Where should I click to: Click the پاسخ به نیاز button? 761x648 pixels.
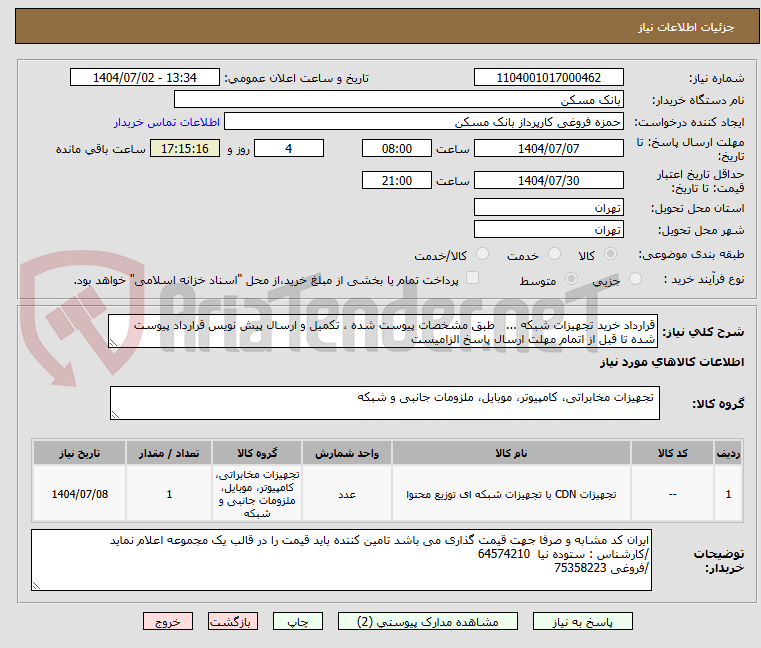click(x=582, y=621)
